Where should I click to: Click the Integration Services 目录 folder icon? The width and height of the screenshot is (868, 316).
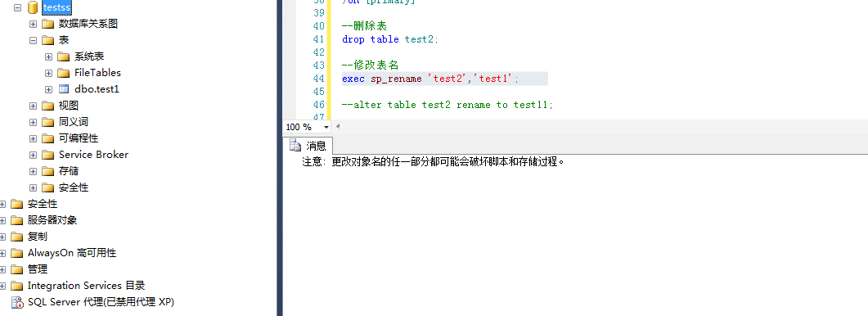(17, 286)
